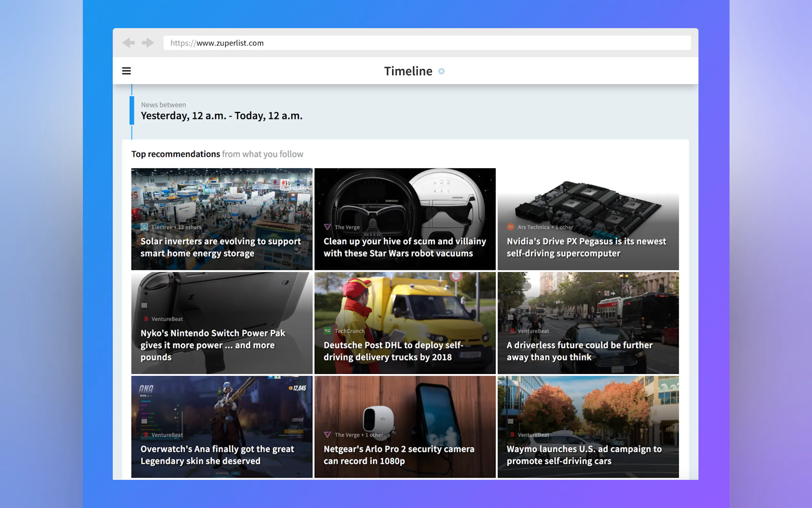Image resolution: width=812 pixels, height=508 pixels.
Task: Click the blue timeline marker bar
Action: (132, 110)
